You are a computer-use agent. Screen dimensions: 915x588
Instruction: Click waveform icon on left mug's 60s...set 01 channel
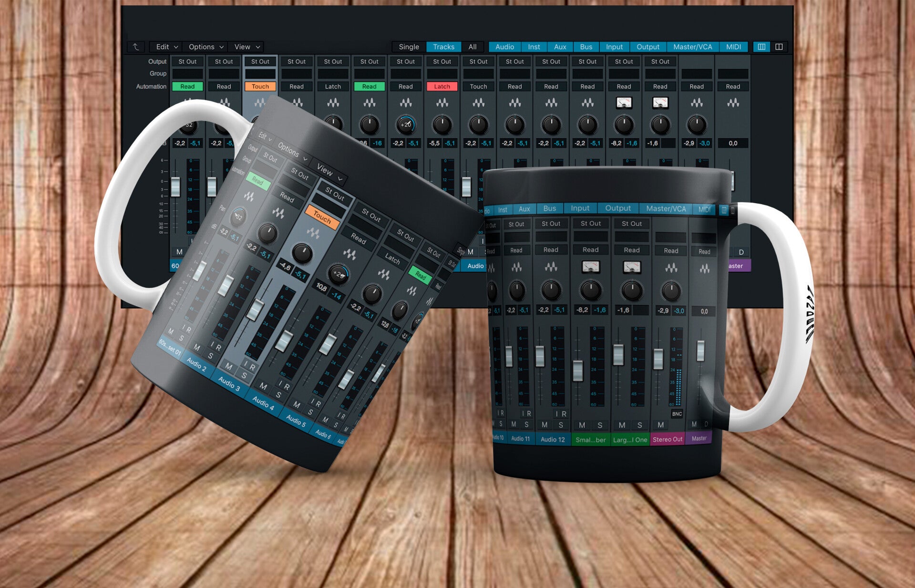249,196
